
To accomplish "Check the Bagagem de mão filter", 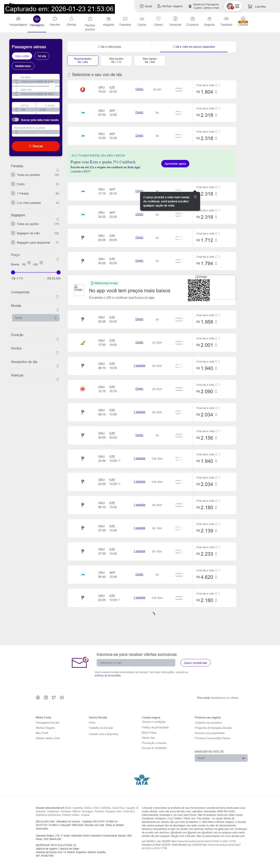I will [13, 233].
